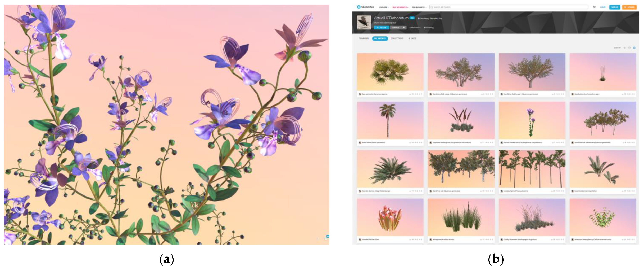Click the VirtualUCFArboretum profile avatar
Screen dimensions: 644x270
(x=364, y=22)
